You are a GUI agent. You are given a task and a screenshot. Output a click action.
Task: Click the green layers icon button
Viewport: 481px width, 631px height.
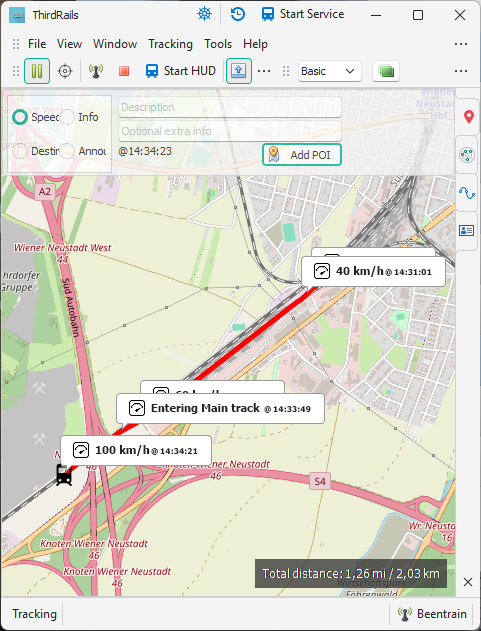tap(386, 71)
